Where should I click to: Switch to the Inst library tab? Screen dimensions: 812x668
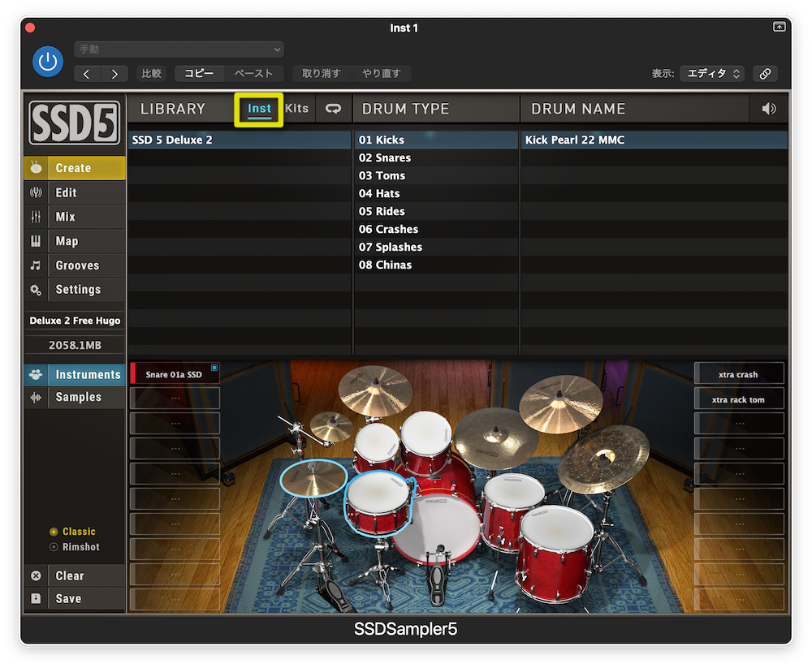coord(259,109)
